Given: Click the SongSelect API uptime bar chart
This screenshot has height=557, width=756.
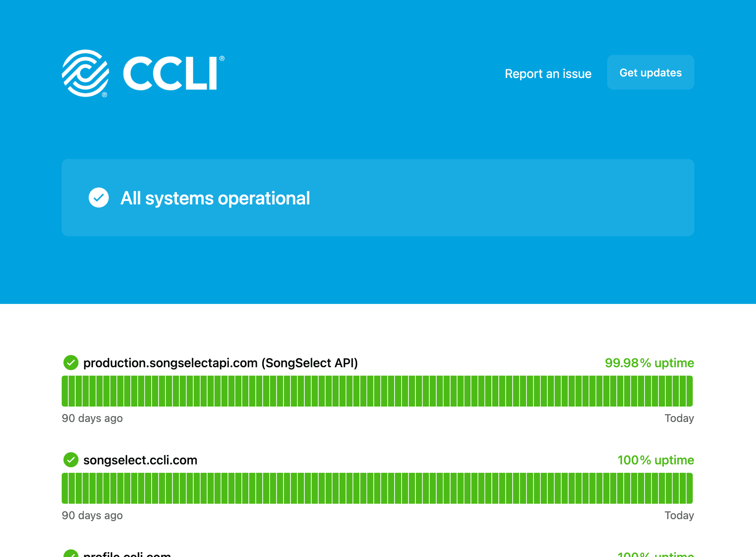Looking at the screenshot, I should 377,391.
